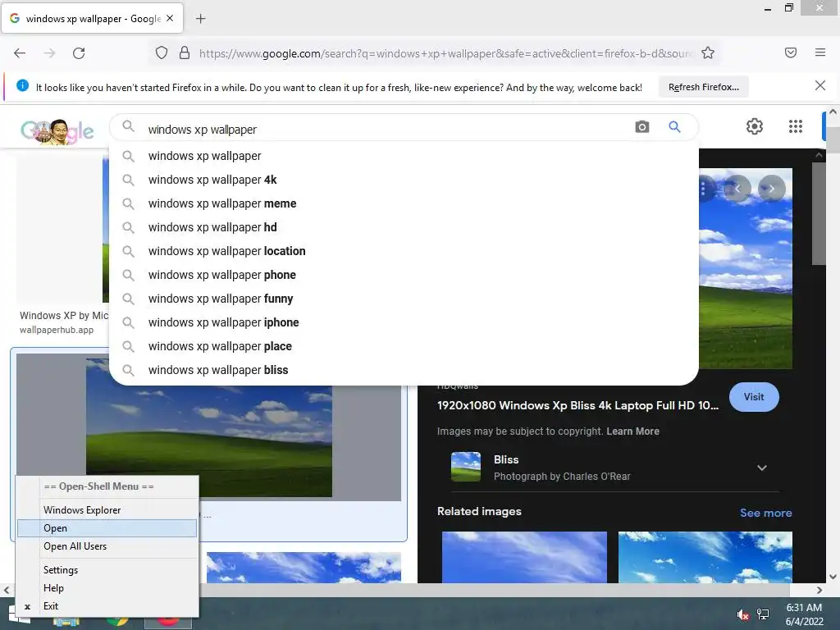Open the Learn More copyright link
Image resolution: width=840 pixels, height=630 pixels.
tap(632, 431)
